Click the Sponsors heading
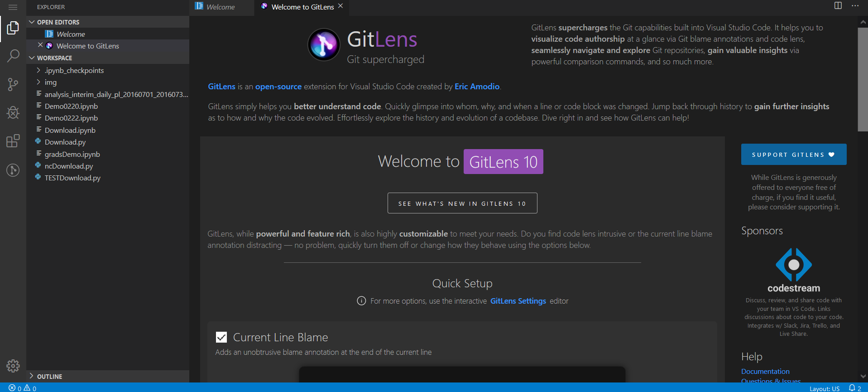 [x=762, y=231]
